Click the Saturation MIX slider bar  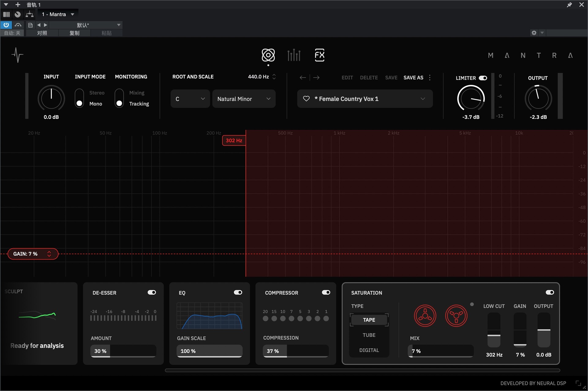click(x=440, y=351)
